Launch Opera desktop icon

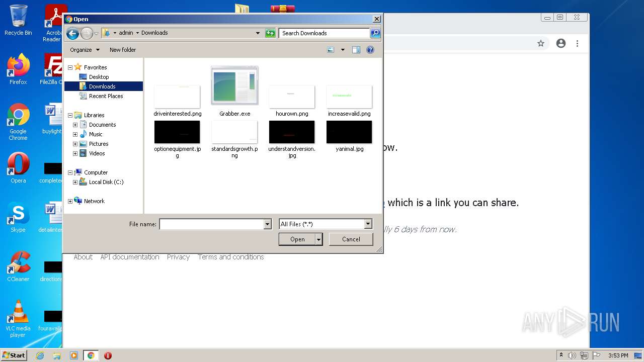coord(18,167)
